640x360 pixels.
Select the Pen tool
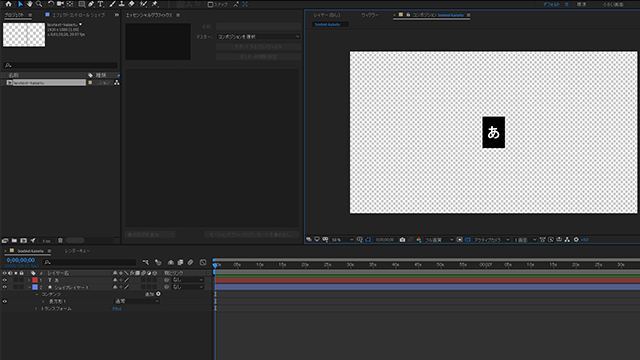click(x=91, y=4)
